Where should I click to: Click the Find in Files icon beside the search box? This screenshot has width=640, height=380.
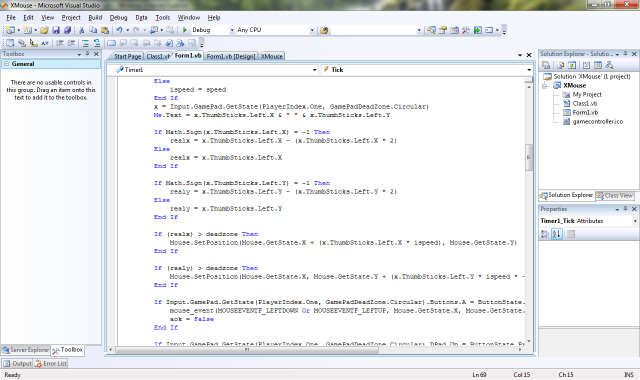324,30
